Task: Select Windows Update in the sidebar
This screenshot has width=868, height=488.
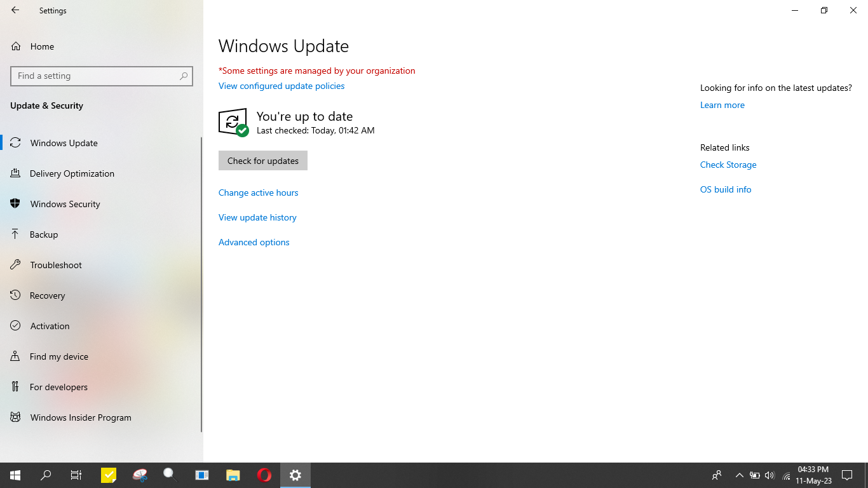Action: pos(102,143)
